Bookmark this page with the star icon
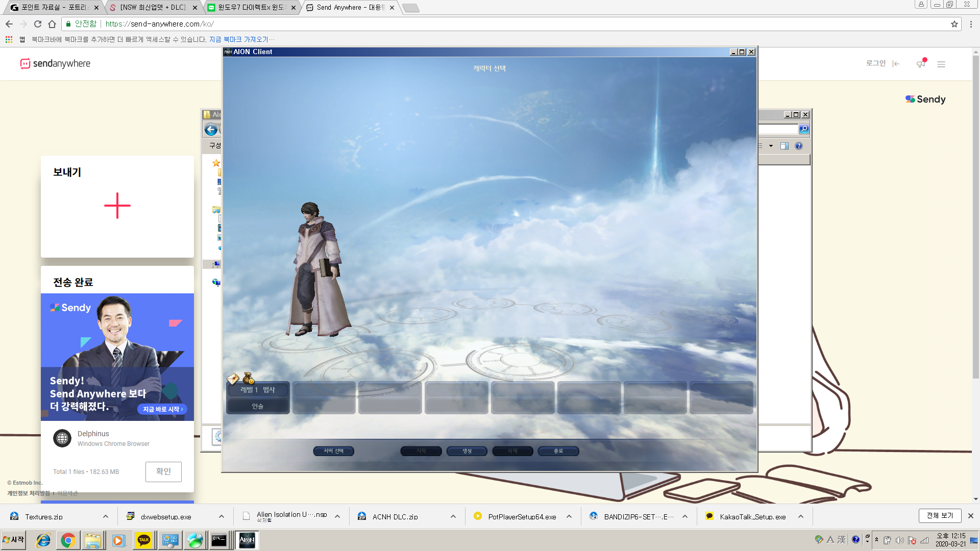The width and height of the screenshot is (980, 551). tap(954, 24)
